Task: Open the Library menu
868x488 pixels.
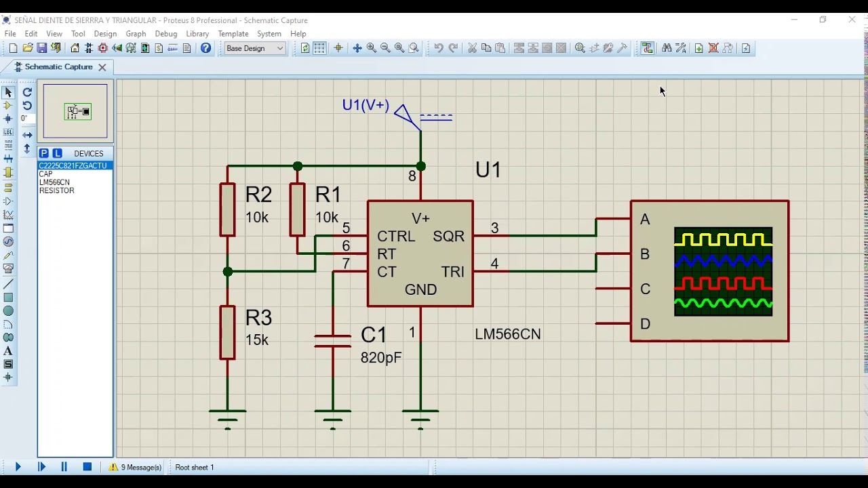Action: coord(197,34)
